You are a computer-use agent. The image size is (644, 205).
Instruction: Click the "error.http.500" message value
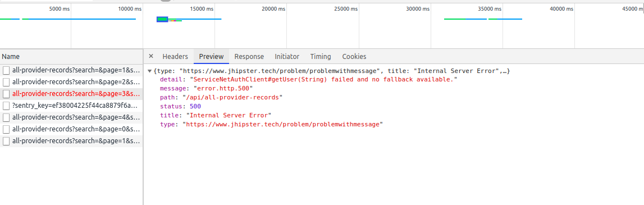click(x=223, y=88)
